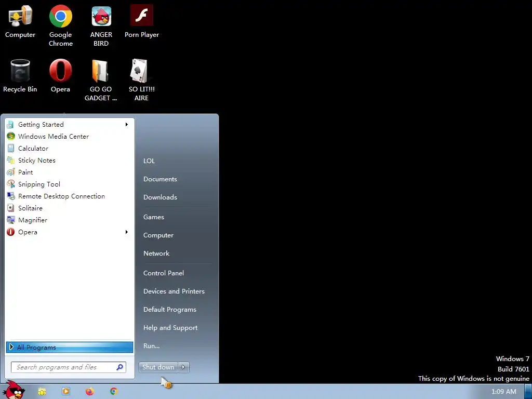Click the Show desktop strip at taskbar end
This screenshot has width=532, height=399.
tap(528, 392)
